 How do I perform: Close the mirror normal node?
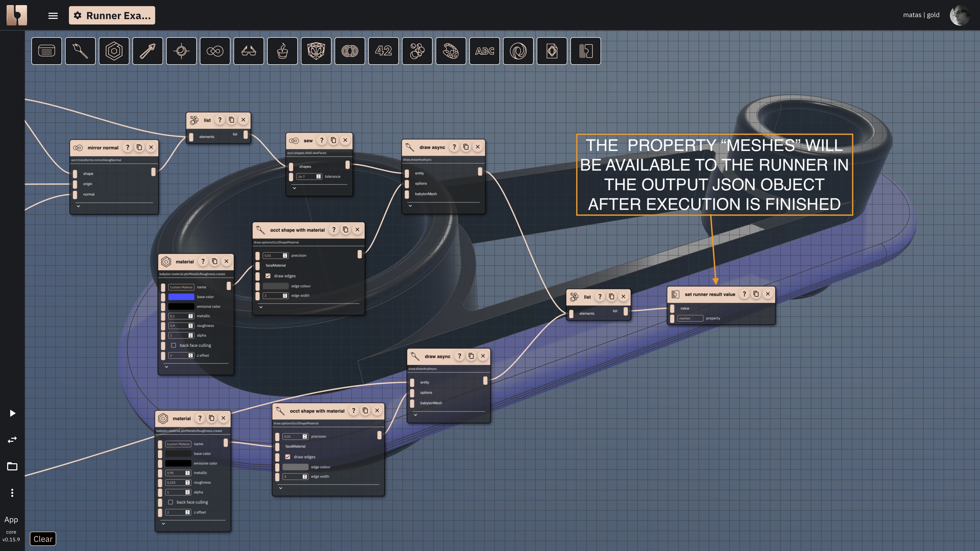[151, 147]
